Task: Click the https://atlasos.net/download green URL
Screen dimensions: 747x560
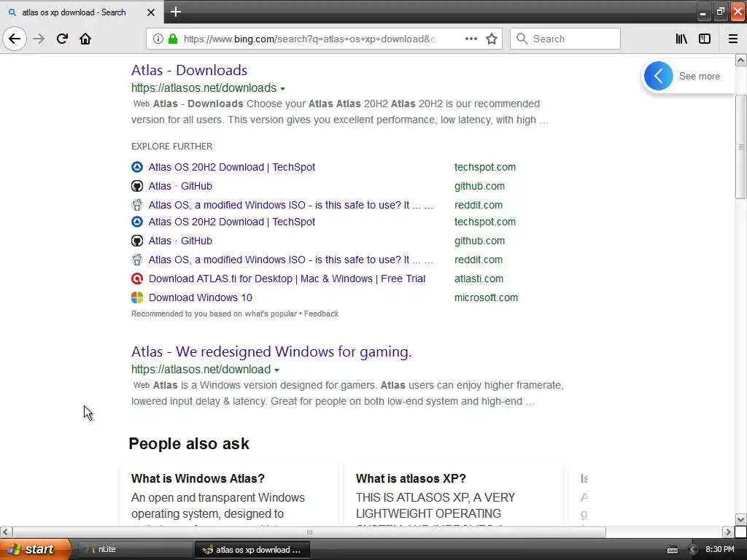Action: [x=201, y=370]
